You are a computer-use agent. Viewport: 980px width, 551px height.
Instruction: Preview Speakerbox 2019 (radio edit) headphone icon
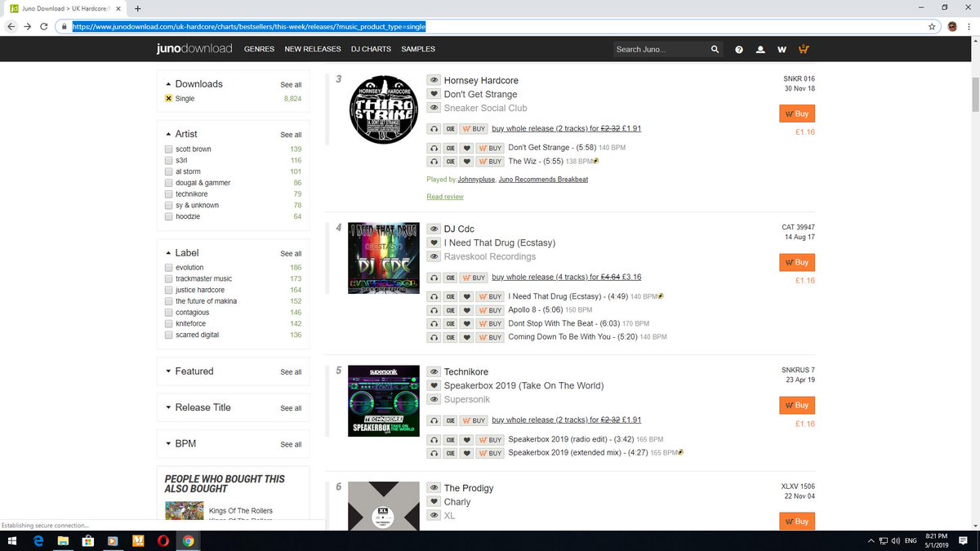click(x=434, y=439)
